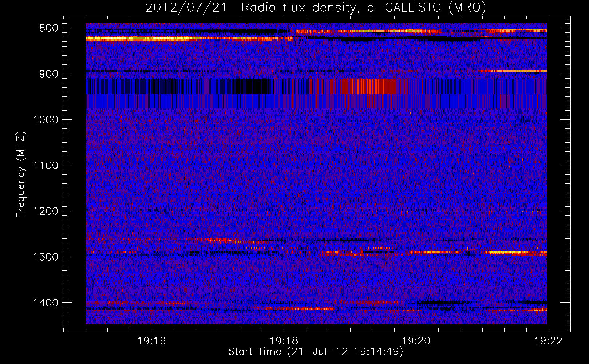Click the 19:16 time tick label
The width and height of the screenshot is (589, 364).
pos(152,341)
